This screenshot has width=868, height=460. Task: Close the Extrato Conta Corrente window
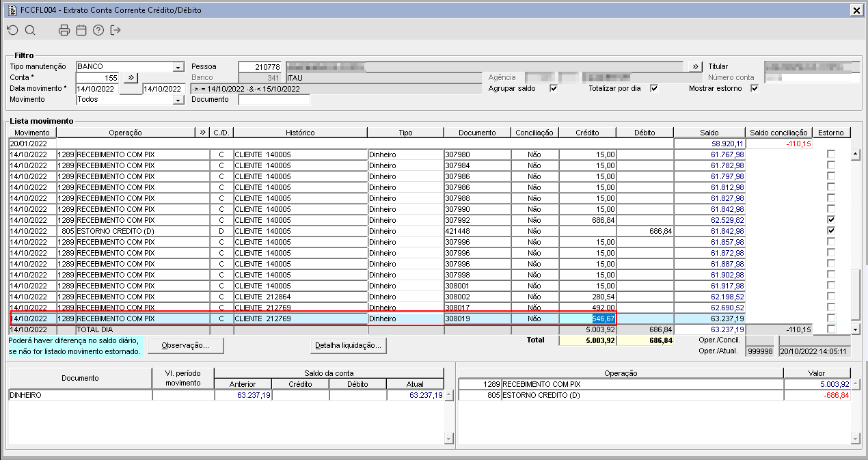[x=856, y=10]
